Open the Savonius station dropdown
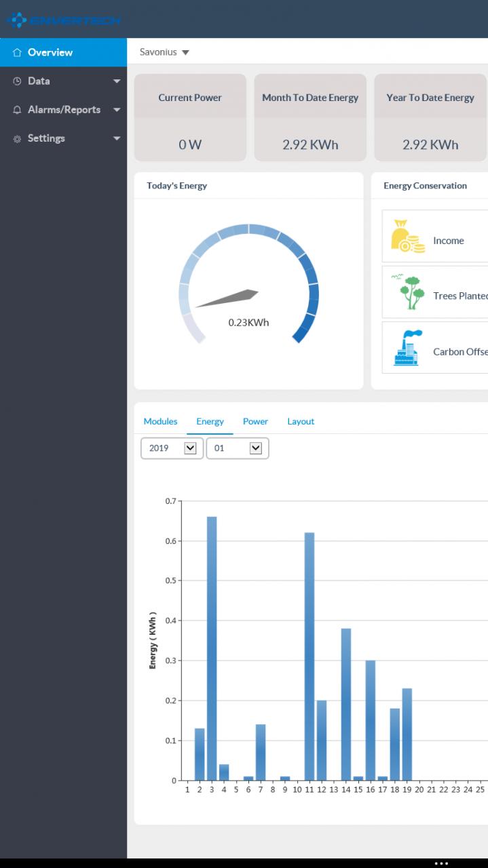 coord(164,52)
